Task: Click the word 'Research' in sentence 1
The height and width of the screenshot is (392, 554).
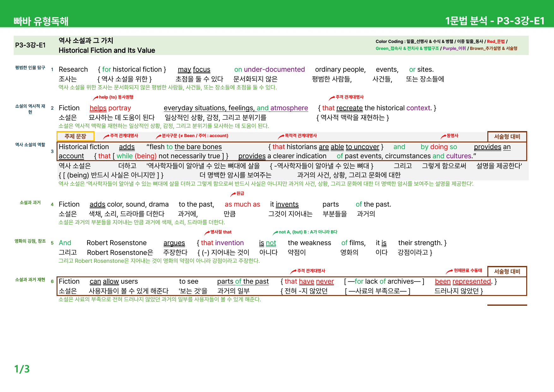Action: [x=73, y=69]
